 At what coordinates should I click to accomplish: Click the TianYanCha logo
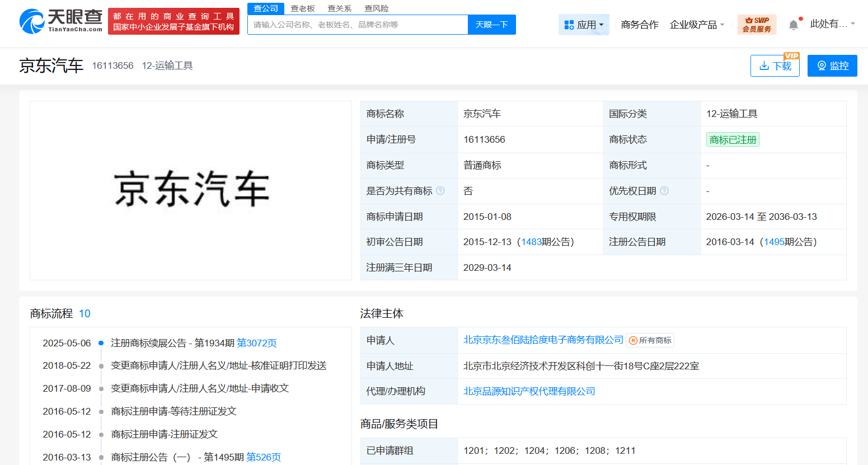pos(60,21)
